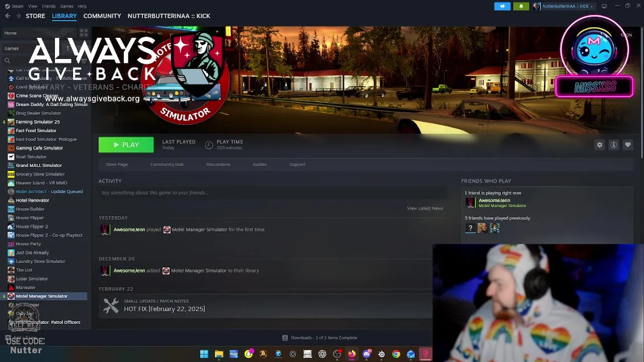This screenshot has width=644, height=362.
Task: Open the Help menu
Action: pyautogui.click(x=82, y=6)
